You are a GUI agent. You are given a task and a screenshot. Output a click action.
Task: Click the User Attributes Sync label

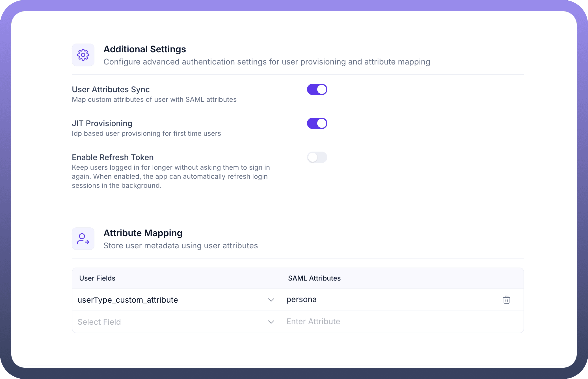tap(111, 89)
